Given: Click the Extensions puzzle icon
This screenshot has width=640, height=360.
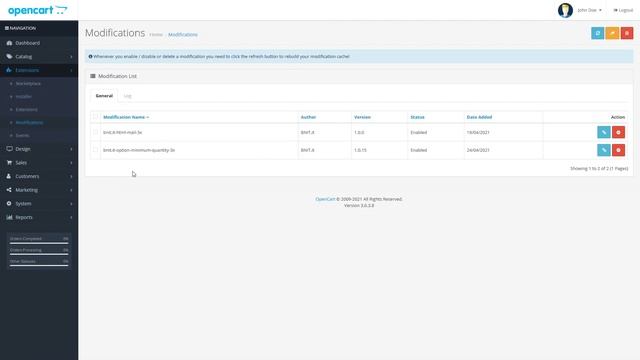Looking at the screenshot, I should [x=9, y=70].
